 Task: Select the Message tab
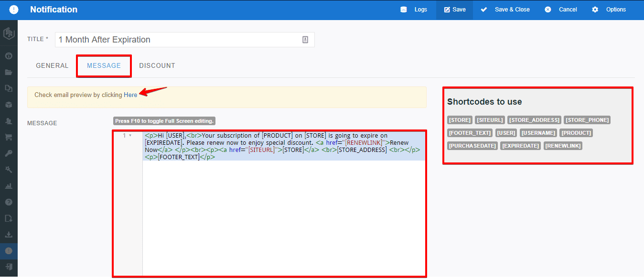coord(104,65)
